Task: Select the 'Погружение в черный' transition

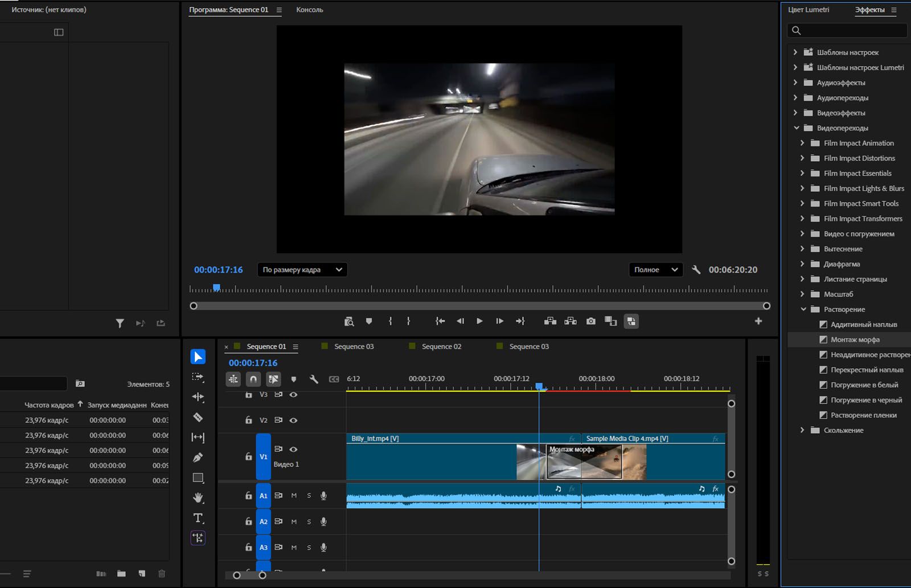Action: pyautogui.click(x=865, y=400)
